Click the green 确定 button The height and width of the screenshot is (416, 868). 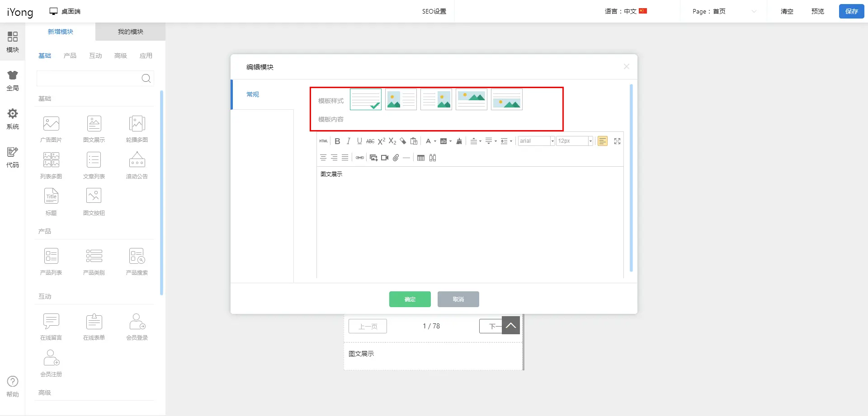[410, 299]
